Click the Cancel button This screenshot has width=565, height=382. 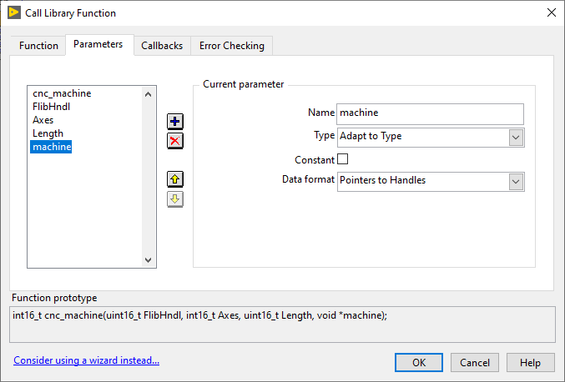click(x=475, y=362)
